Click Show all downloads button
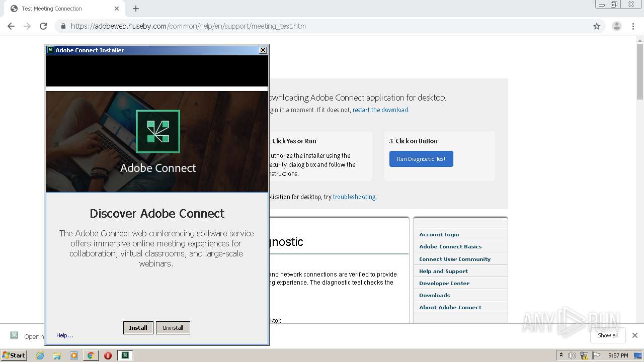 (607, 335)
